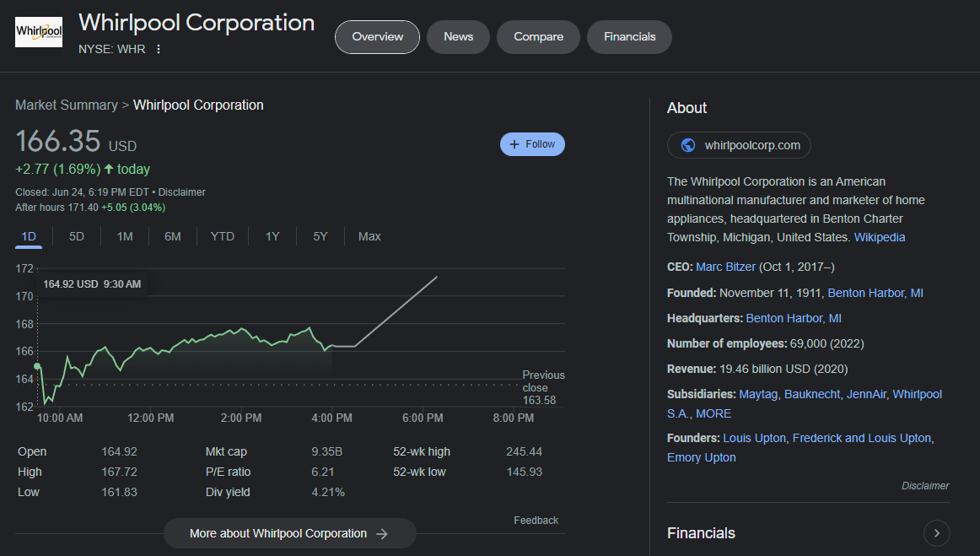Screen dimensions: 980x556
Task: Select the 5D chart range
Action: pyautogui.click(x=76, y=236)
